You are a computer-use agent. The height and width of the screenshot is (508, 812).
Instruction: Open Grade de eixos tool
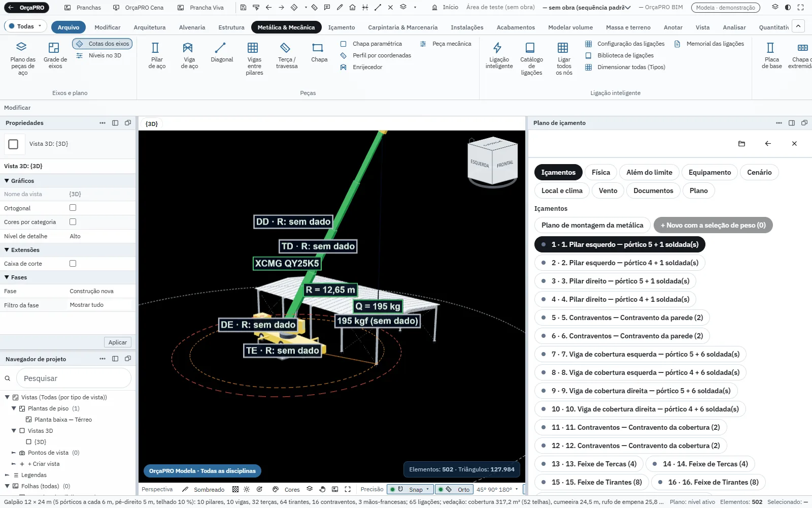(55, 55)
